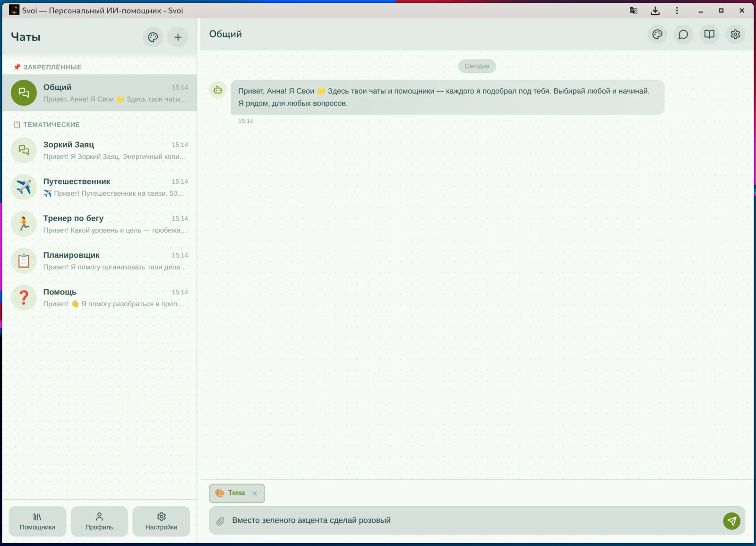Open the Помощники tab

point(37,521)
